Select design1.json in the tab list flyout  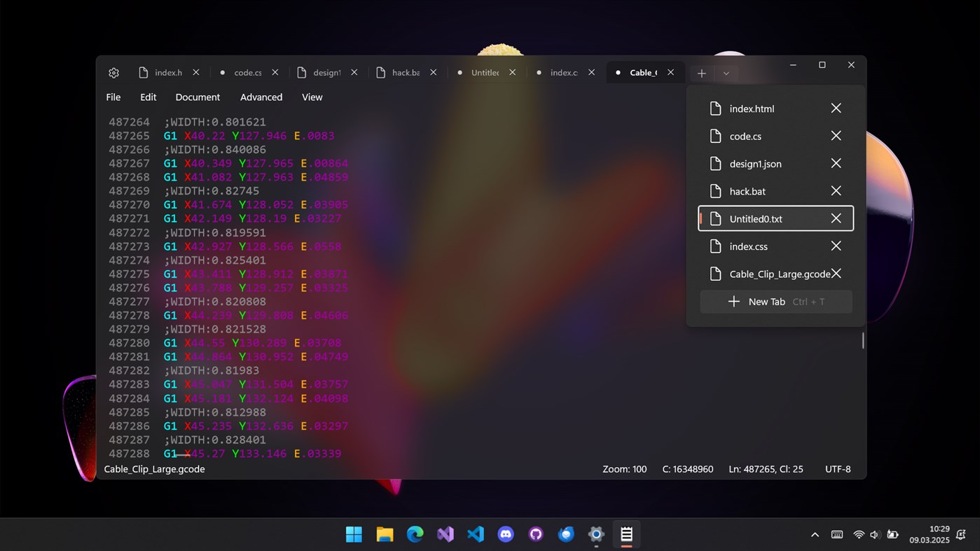[x=775, y=164]
